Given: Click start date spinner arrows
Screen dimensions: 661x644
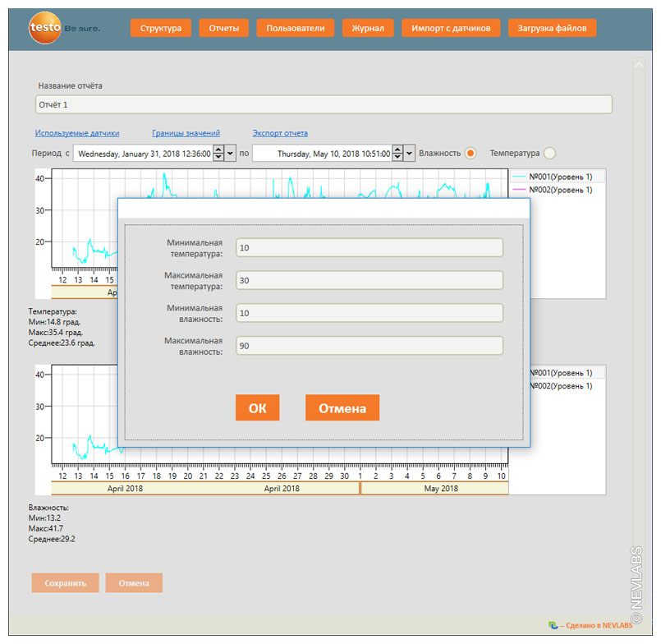Looking at the screenshot, I should pos(218,153).
